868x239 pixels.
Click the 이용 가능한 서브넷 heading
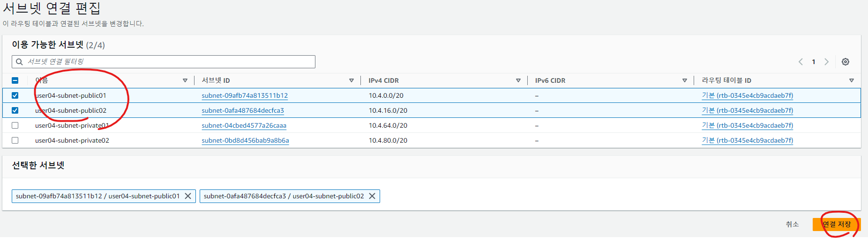pos(47,45)
